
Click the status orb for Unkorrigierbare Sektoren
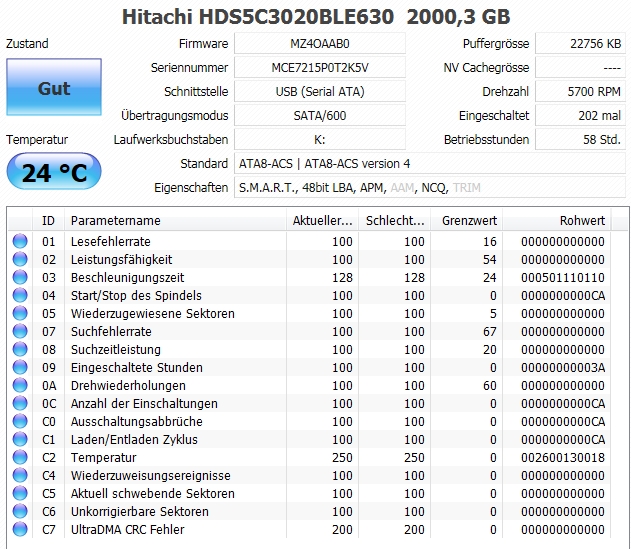click(x=20, y=511)
